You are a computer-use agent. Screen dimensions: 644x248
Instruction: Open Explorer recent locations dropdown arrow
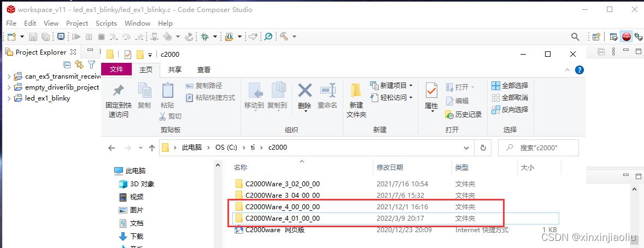141,147
